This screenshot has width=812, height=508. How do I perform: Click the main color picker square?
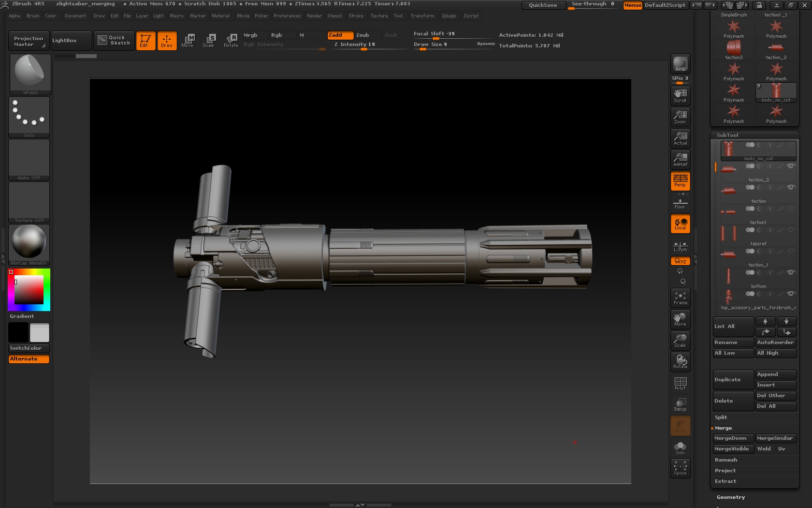(x=29, y=289)
